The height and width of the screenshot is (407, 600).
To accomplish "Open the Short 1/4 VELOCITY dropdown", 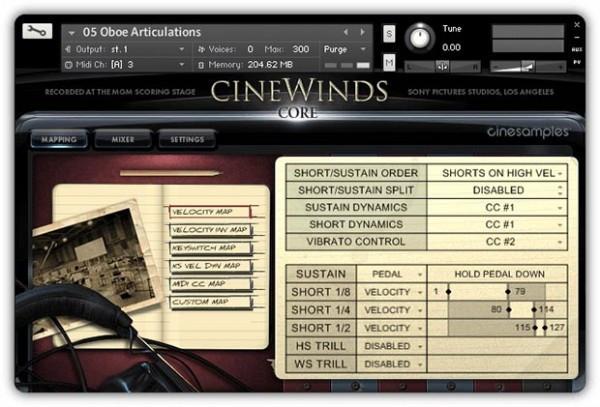I will click(391, 310).
